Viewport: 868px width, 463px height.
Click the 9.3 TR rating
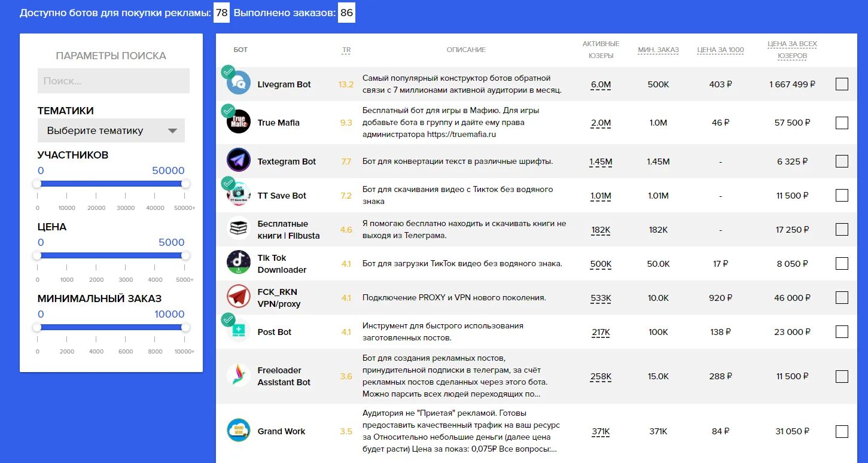pyautogui.click(x=346, y=123)
